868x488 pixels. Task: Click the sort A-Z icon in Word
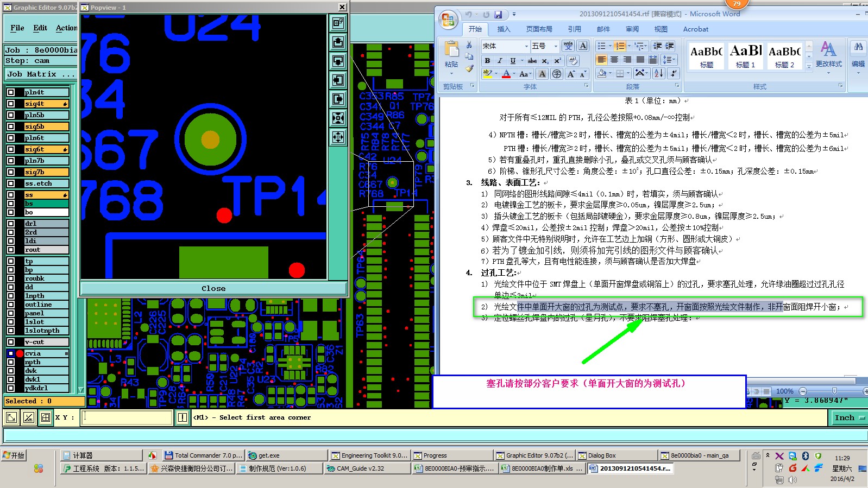click(659, 73)
